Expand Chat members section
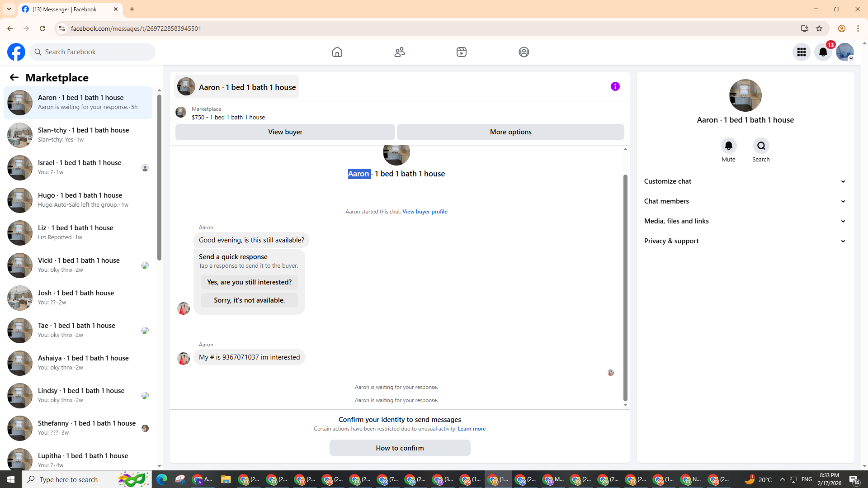This screenshot has height=488, width=868. tap(745, 201)
